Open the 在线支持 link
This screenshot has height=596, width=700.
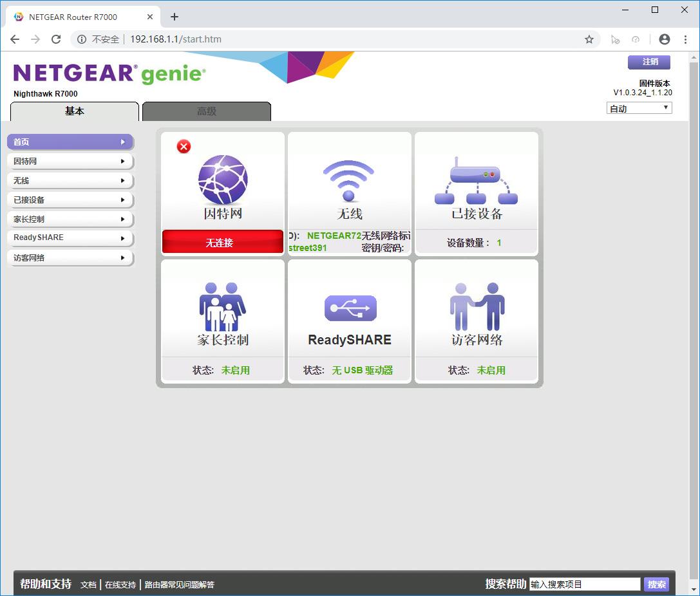point(120,584)
